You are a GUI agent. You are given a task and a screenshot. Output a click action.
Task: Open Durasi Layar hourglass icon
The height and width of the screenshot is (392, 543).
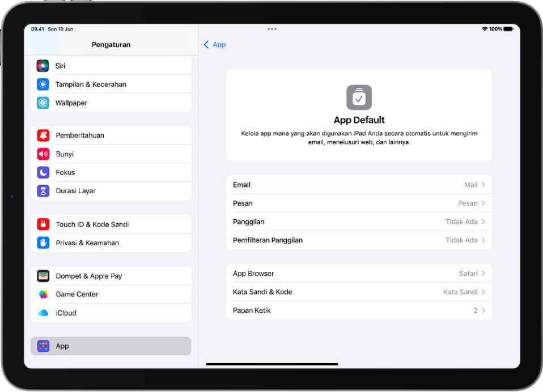(44, 190)
